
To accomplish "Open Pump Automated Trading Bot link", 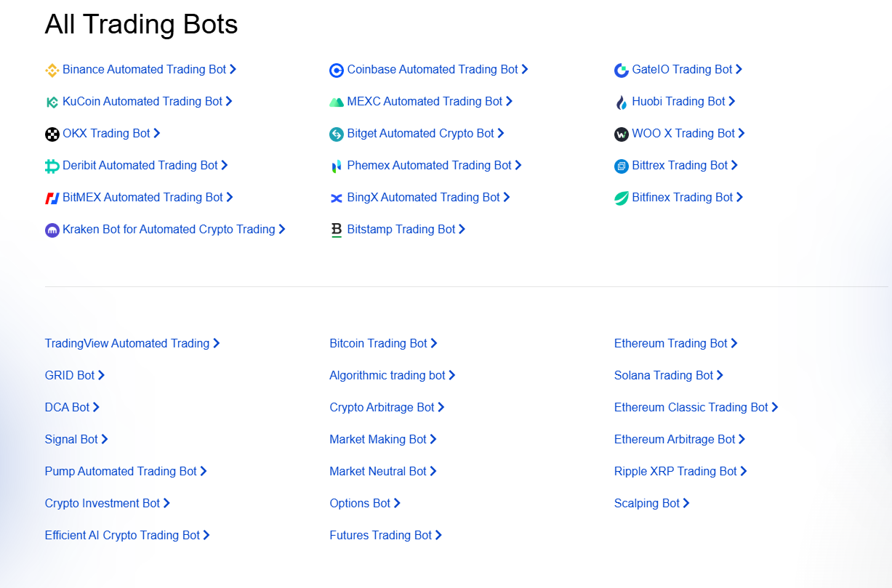I will point(126,472).
